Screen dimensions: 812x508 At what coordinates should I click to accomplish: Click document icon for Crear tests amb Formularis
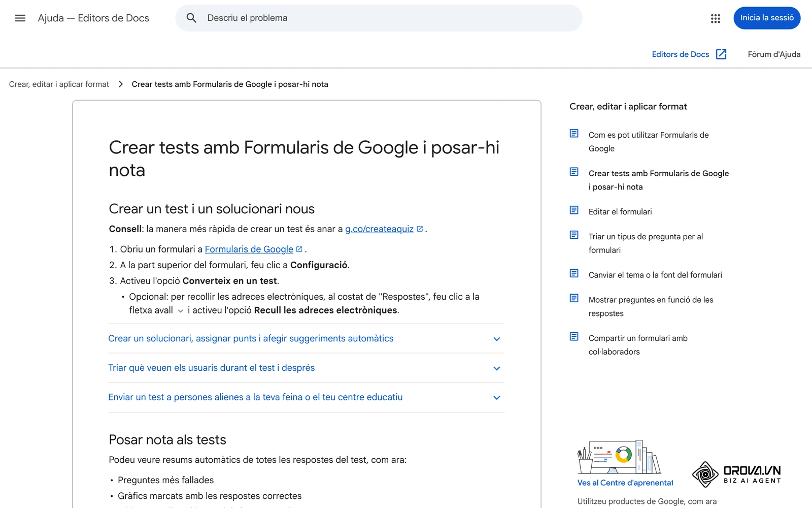coord(574,172)
